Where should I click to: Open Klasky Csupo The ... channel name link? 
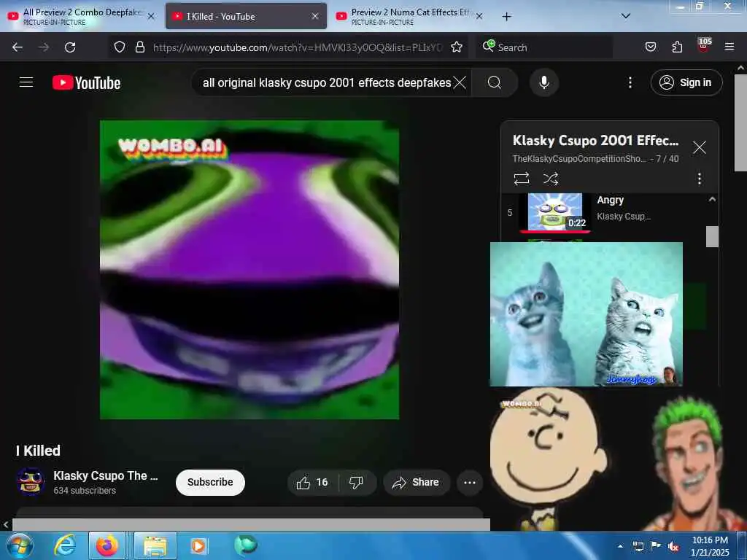[x=105, y=475]
